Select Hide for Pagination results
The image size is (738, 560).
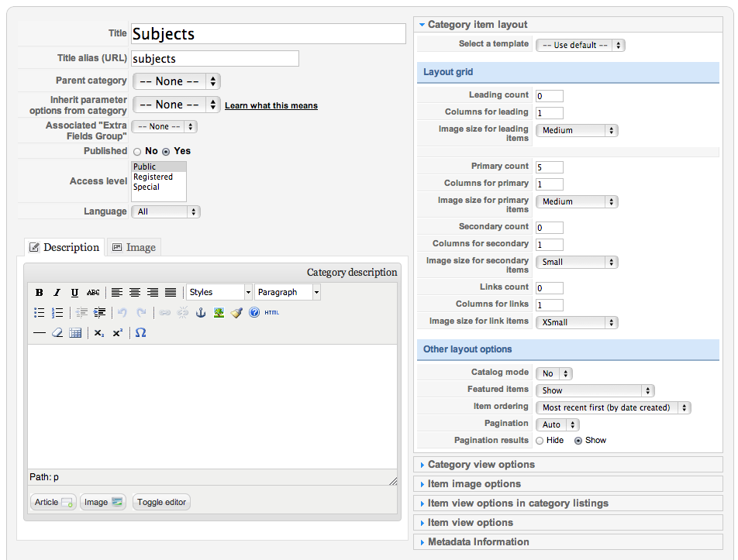[540, 441]
